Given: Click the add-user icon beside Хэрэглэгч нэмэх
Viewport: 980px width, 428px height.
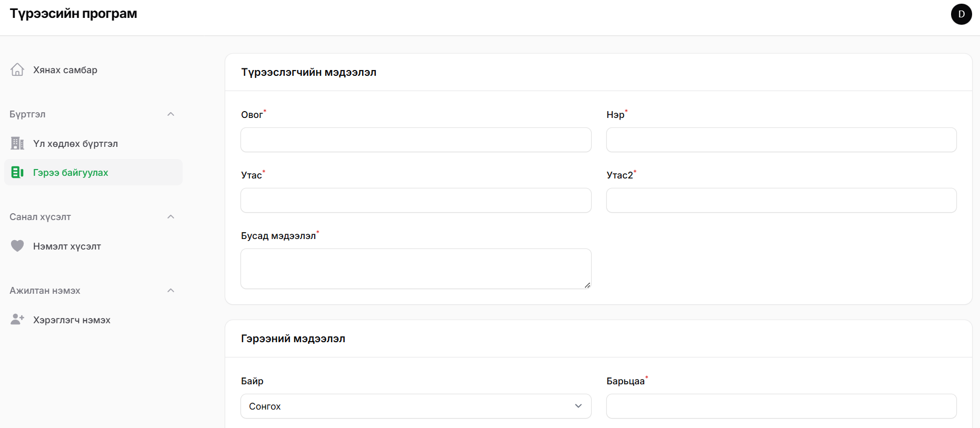Looking at the screenshot, I should coord(17,320).
